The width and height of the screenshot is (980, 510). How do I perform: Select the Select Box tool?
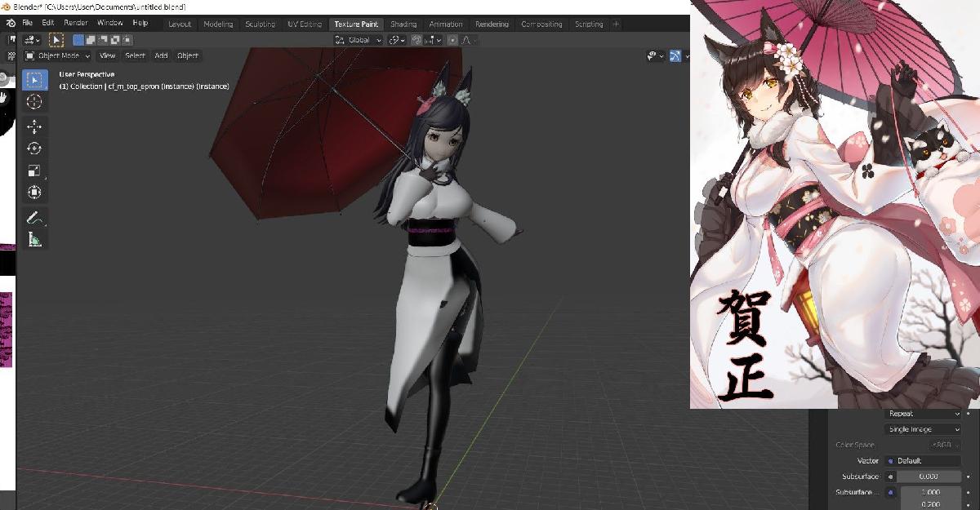point(34,80)
